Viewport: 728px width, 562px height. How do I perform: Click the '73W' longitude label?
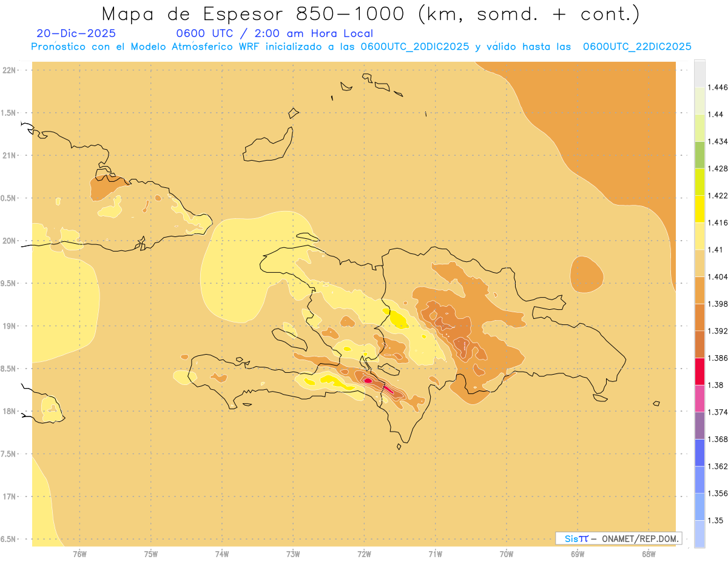pos(293,554)
